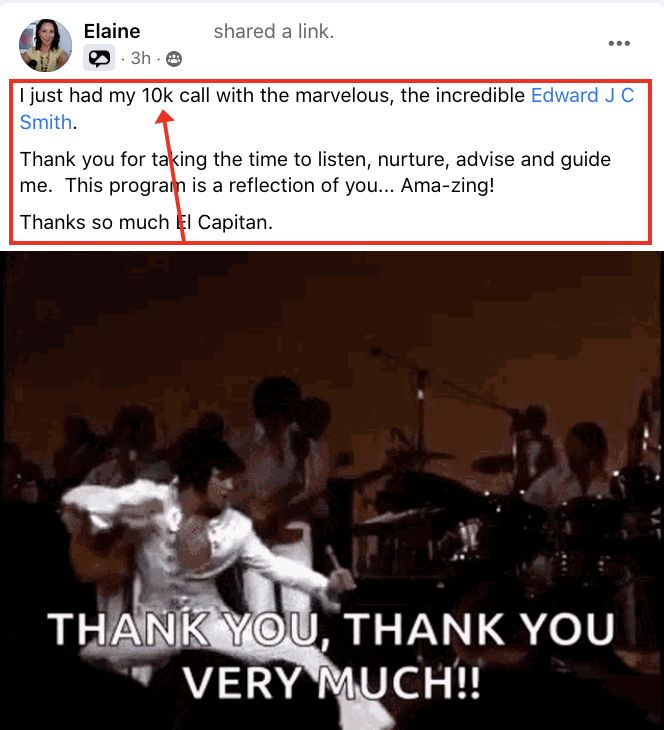Click the "Thank you for taking the time" paragraph
Image resolution: width=664 pixels, height=730 pixels.
(315, 172)
